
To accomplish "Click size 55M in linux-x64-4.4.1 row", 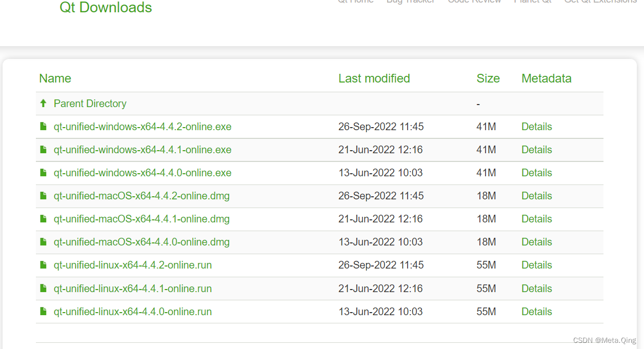I will pos(486,289).
